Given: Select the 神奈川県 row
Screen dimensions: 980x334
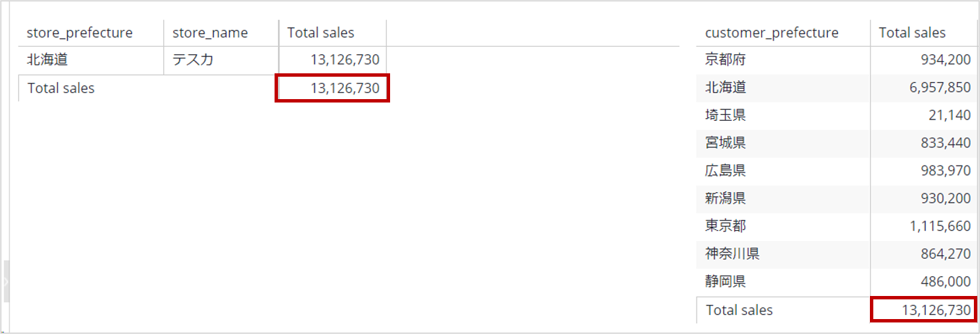Looking at the screenshot, I should (x=837, y=254).
